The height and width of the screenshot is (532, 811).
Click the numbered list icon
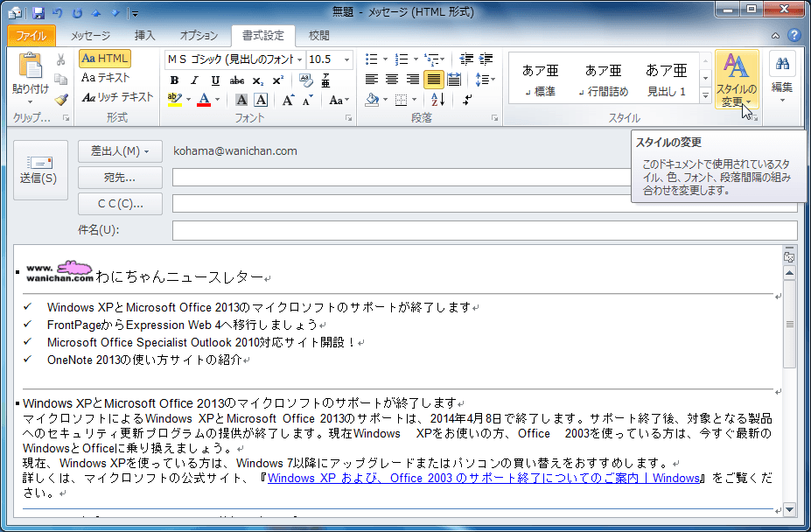[x=402, y=59]
